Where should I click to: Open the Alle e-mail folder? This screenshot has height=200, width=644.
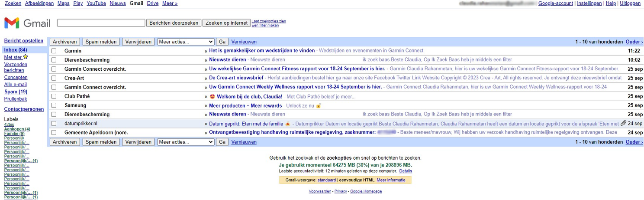click(x=15, y=85)
